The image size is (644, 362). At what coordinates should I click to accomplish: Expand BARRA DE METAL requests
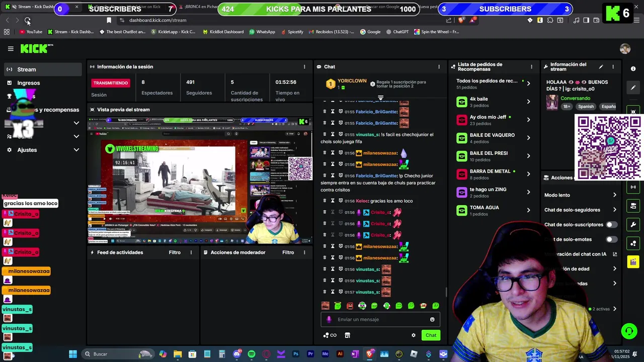point(528,174)
